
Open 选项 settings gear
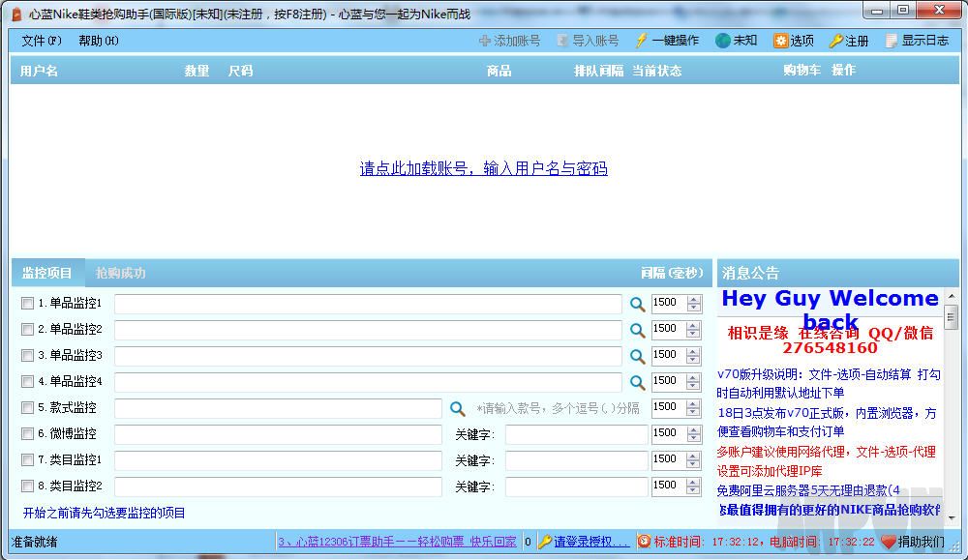pyautogui.click(x=781, y=41)
